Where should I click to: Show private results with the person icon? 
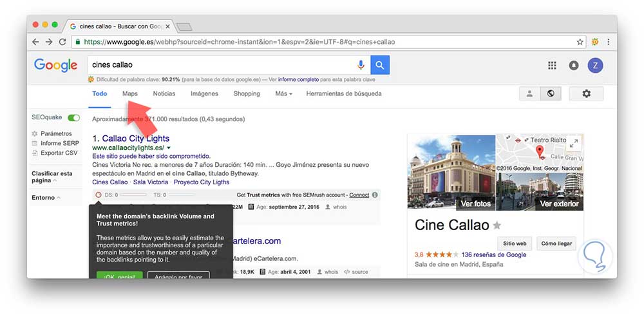click(x=529, y=93)
